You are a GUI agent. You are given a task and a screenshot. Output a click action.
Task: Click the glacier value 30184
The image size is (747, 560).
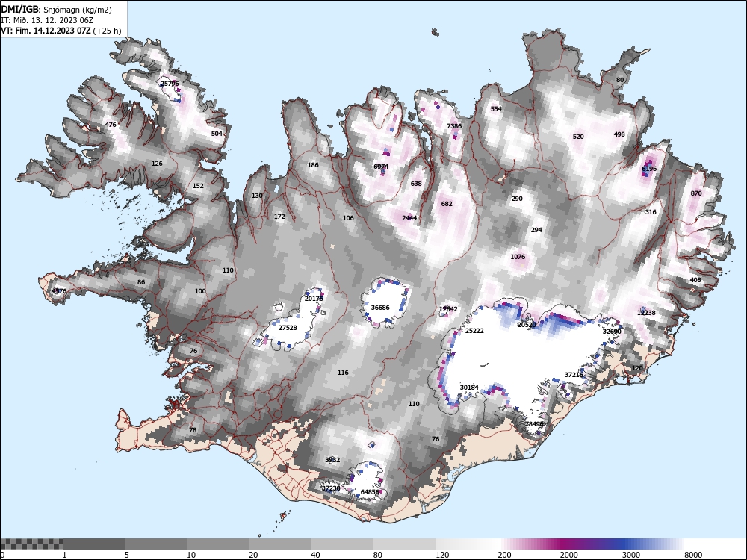469,388
